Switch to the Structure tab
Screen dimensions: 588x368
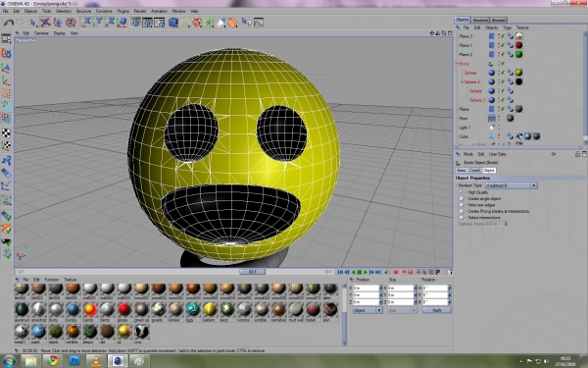coord(480,20)
